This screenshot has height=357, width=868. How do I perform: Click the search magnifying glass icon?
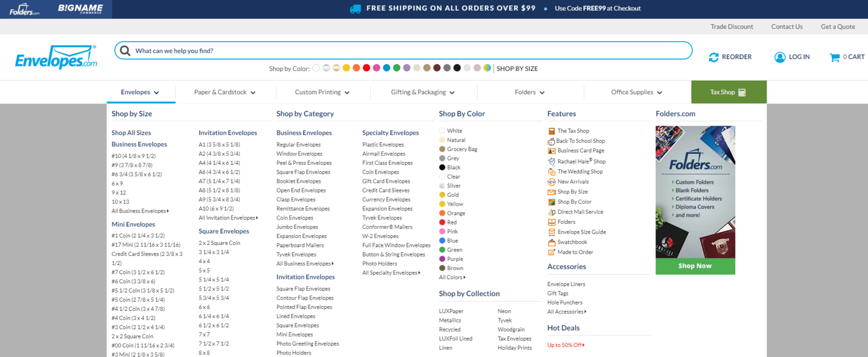pyautogui.click(x=125, y=51)
